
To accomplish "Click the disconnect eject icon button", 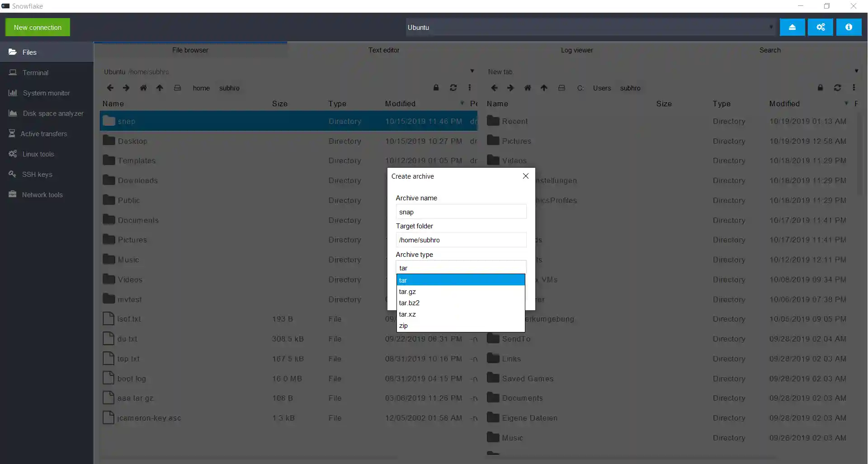I will coord(792,27).
